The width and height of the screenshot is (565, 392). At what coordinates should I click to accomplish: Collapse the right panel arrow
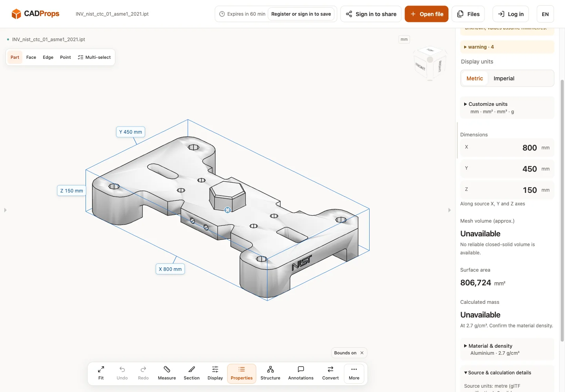449,210
